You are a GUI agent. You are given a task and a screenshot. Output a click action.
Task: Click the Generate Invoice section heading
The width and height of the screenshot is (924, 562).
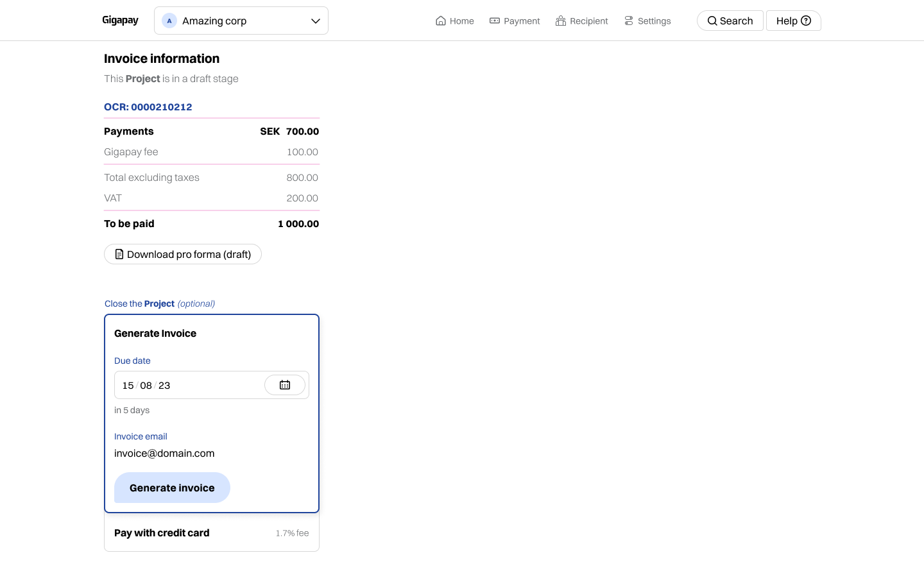[155, 334]
